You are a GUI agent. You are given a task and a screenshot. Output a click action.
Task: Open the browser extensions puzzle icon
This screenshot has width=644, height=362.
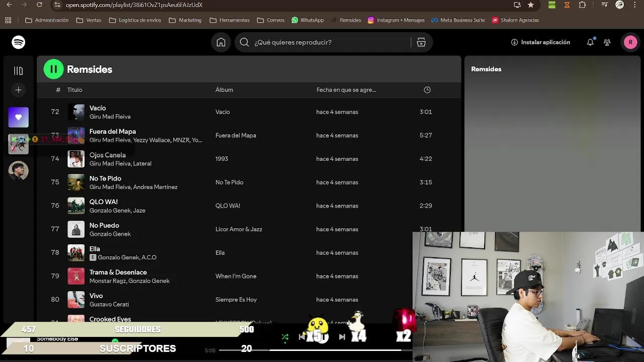tap(583, 5)
